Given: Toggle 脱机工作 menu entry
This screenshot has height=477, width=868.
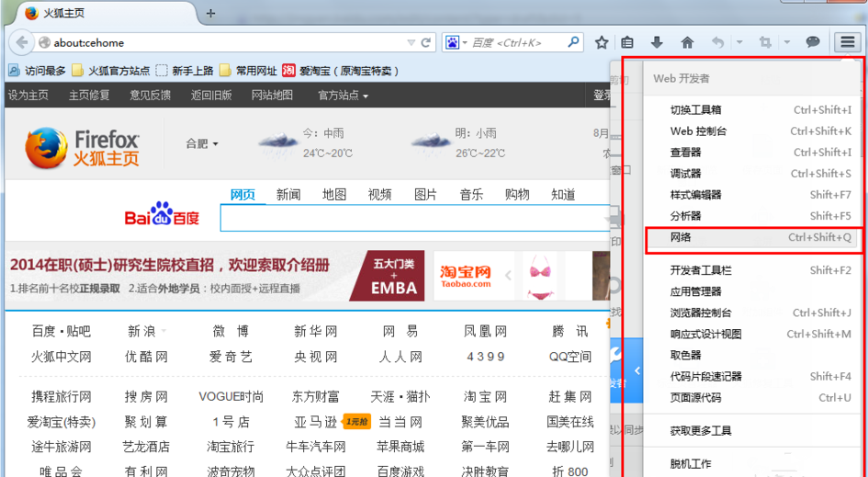Looking at the screenshot, I should (753, 464).
